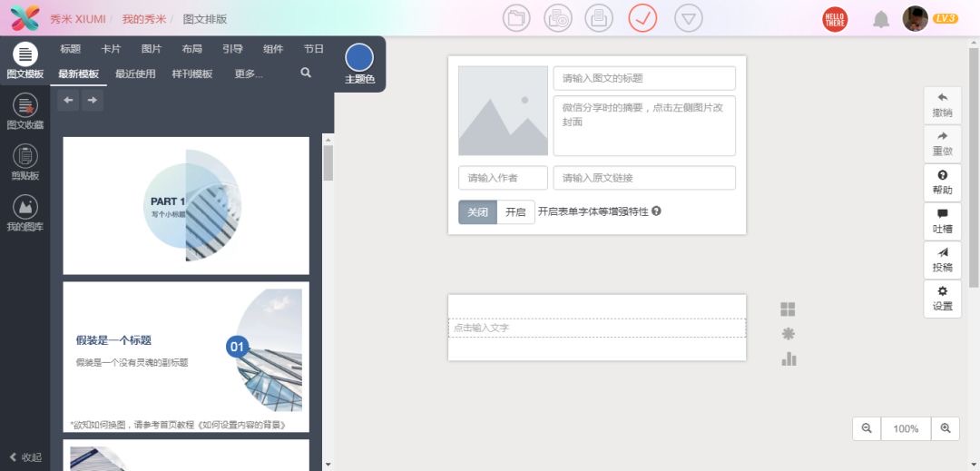Click the template search magnifier icon
Screen dimensions: 980x471
[x=306, y=73]
